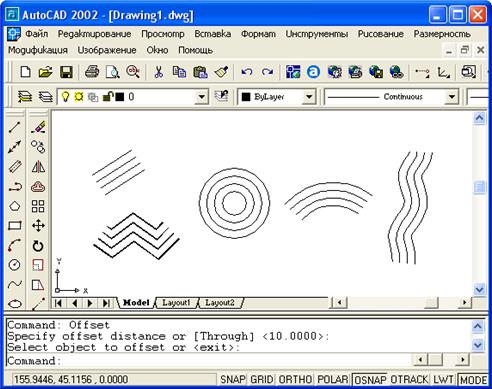Image resolution: width=492 pixels, height=389 pixels.
Task: Toggle LWT lineweight display
Action: click(443, 380)
